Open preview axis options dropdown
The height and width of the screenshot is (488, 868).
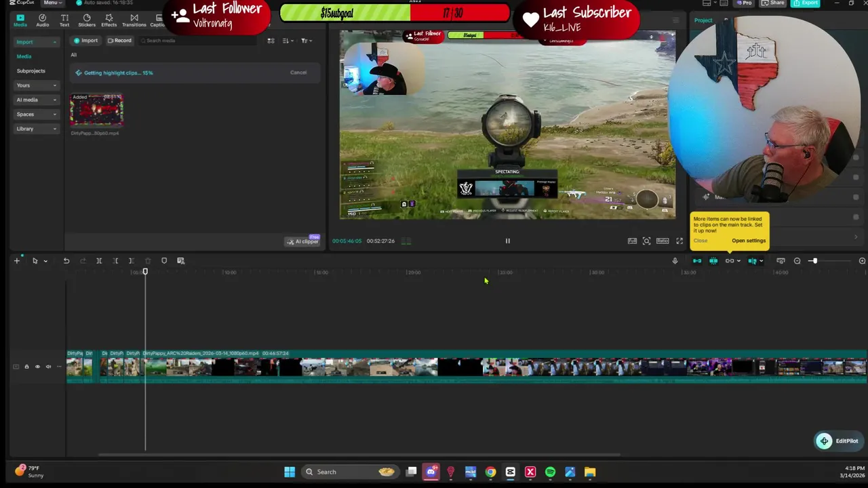click(762, 261)
